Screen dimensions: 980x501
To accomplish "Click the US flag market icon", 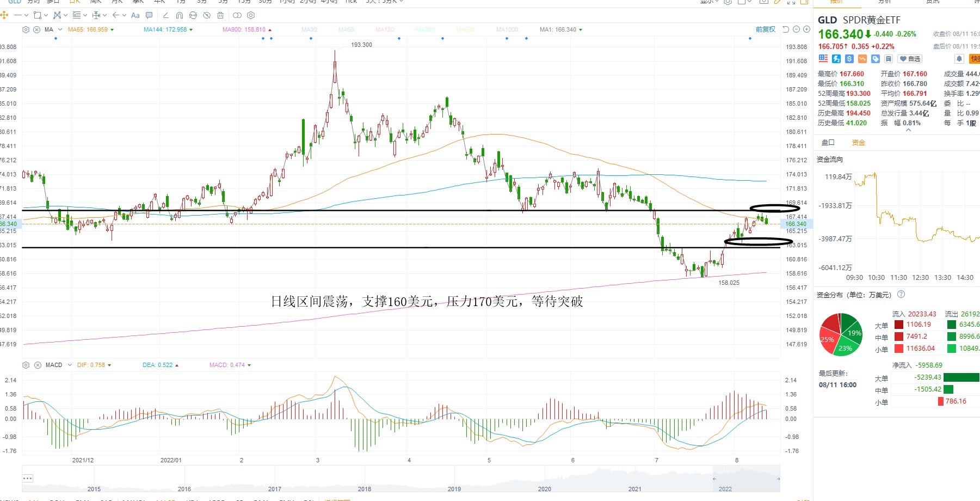I will (823, 59).
